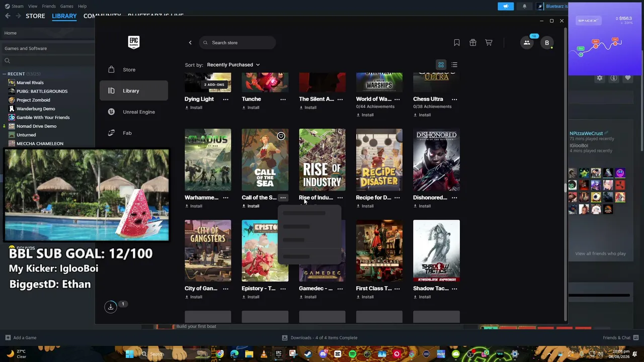The width and height of the screenshot is (644, 362).
Task: Open the Epic wishlist bookmark icon
Action: 457,43
